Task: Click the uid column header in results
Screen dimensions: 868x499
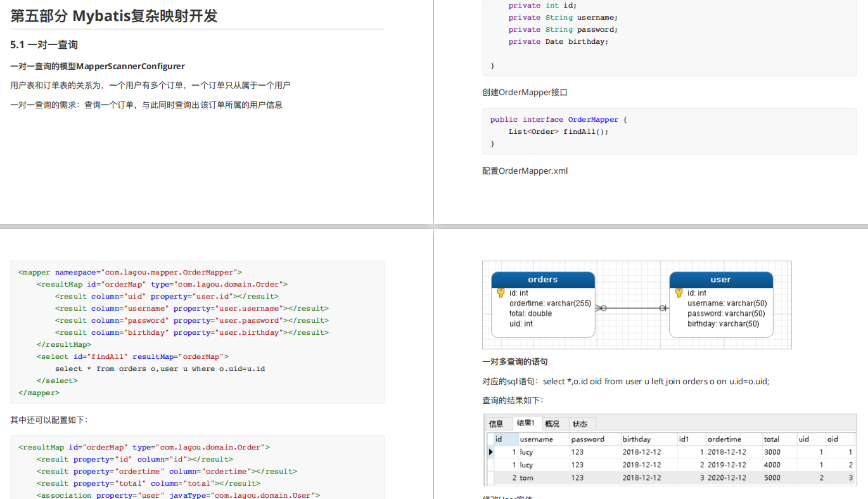Action: click(812, 439)
